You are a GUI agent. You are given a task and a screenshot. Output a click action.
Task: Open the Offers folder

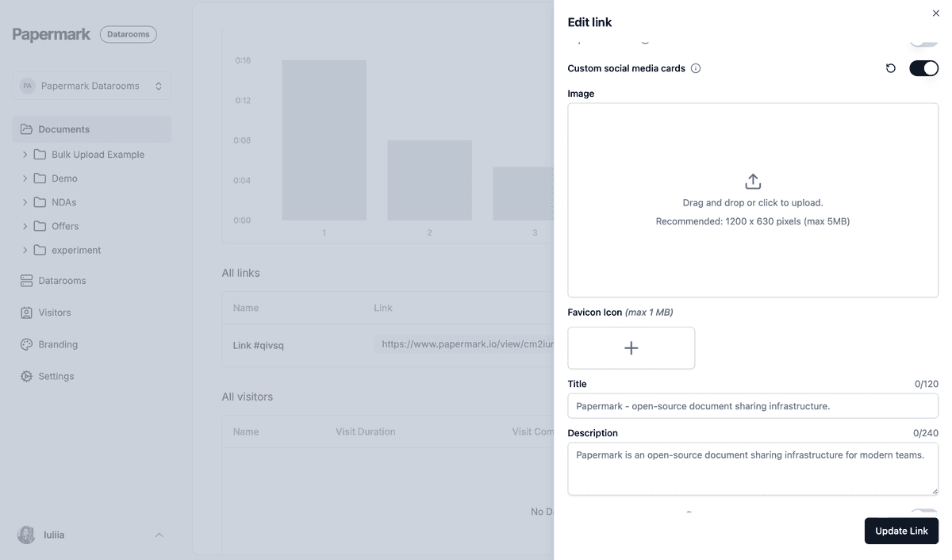(65, 226)
